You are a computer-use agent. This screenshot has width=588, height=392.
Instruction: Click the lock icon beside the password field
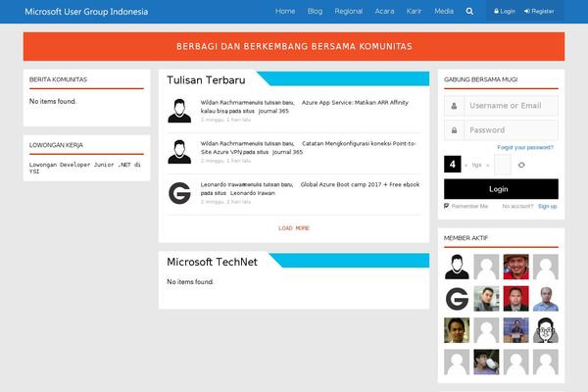(454, 130)
